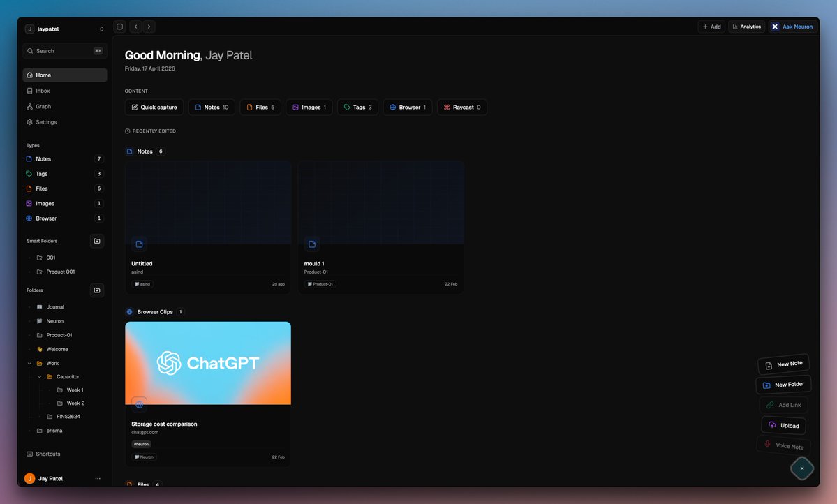837x504 pixels.
Task: Collapse the Work folder chevron
Action: coord(29,364)
